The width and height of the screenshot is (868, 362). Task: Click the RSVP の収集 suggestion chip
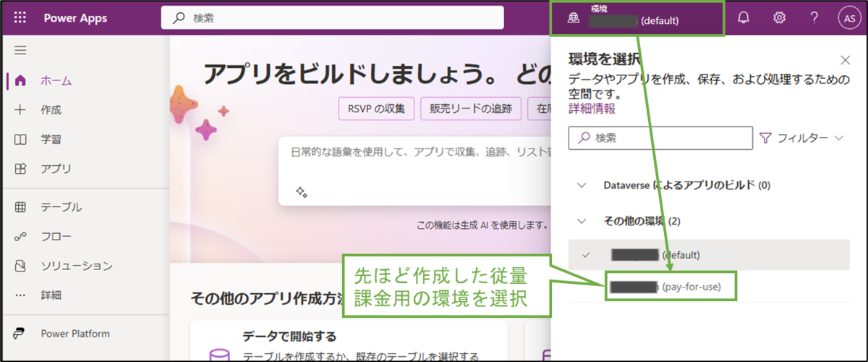tap(376, 109)
